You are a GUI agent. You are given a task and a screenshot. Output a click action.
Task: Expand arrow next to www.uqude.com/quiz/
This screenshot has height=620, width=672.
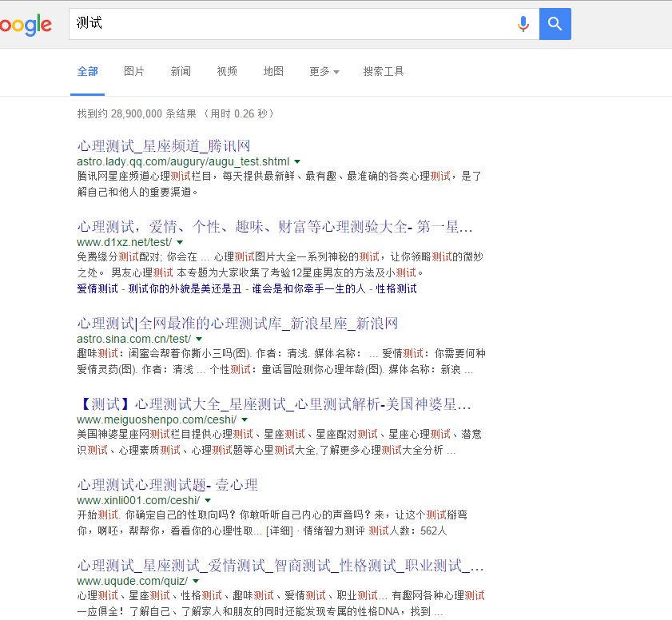click(x=196, y=582)
